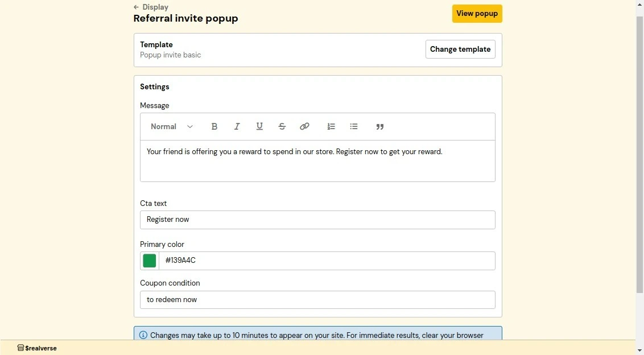This screenshot has height=355, width=644.
Task: Go back to Display page
Action: [151, 7]
